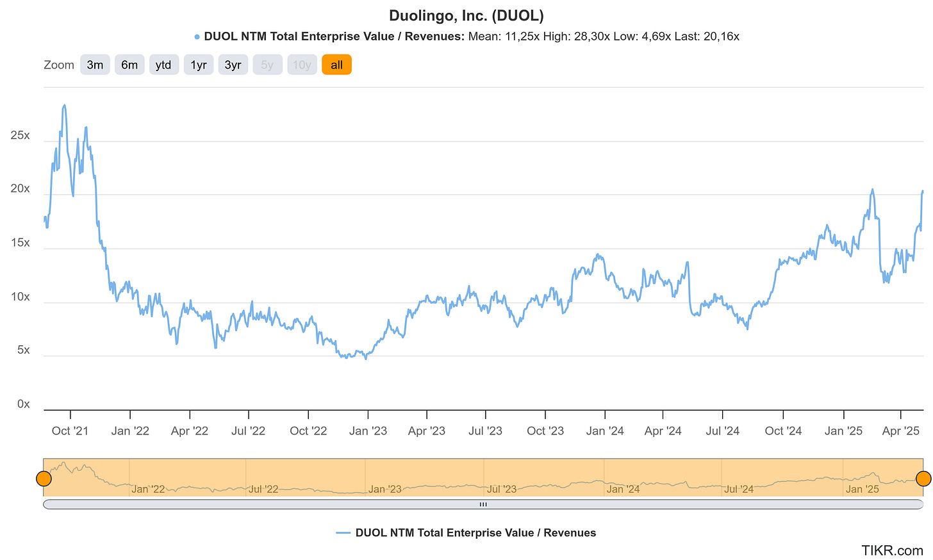This screenshot has height=560, width=933.
Task: Click the Oct '21 x-axis label
Action: pos(70,431)
